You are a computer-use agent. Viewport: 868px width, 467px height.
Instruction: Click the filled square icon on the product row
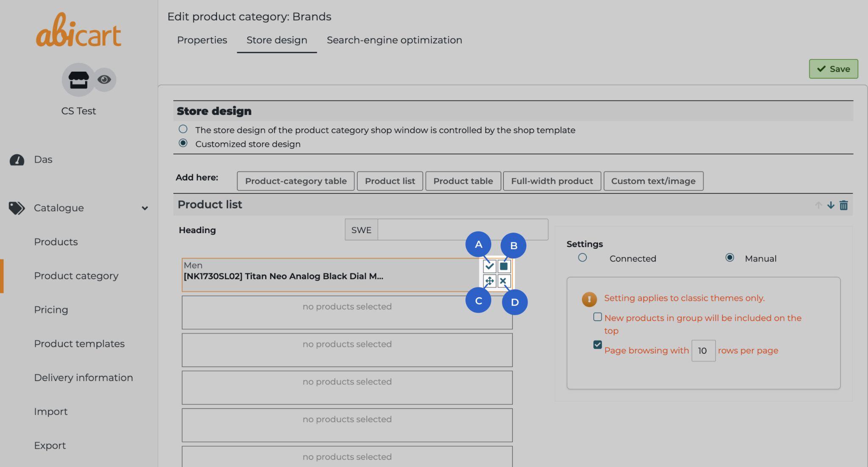pyautogui.click(x=504, y=267)
